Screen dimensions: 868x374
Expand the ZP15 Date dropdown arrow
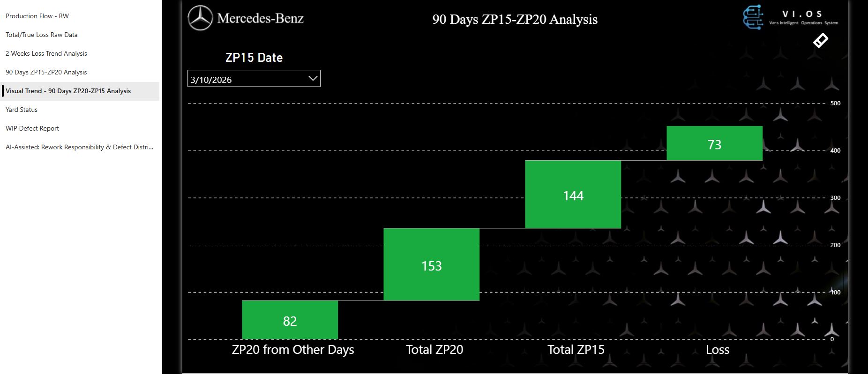click(x=313, y=79)
